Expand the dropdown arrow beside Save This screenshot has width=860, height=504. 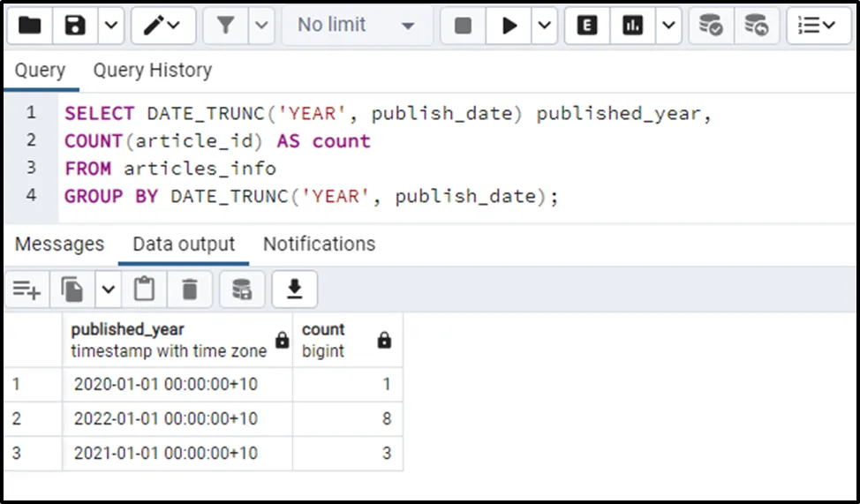click(110, 26)
